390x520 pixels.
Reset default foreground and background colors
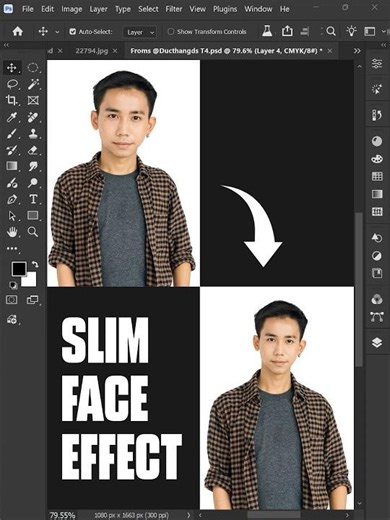click(x=13, y=285)
